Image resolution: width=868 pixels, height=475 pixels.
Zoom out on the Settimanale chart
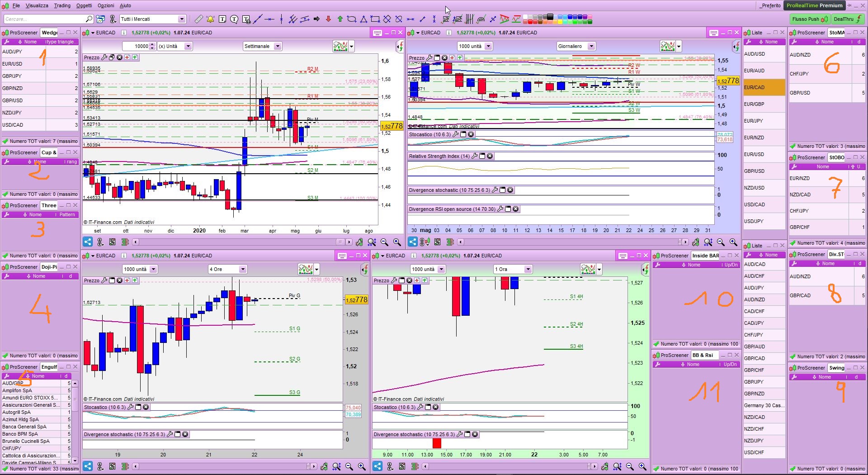pyautogui.click(x=384, y=242)
